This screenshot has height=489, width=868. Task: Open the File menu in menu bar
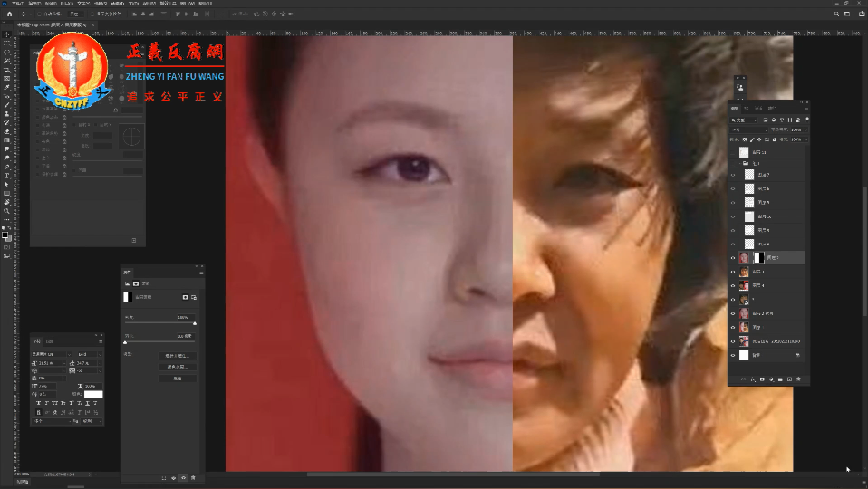coord(17,4)
